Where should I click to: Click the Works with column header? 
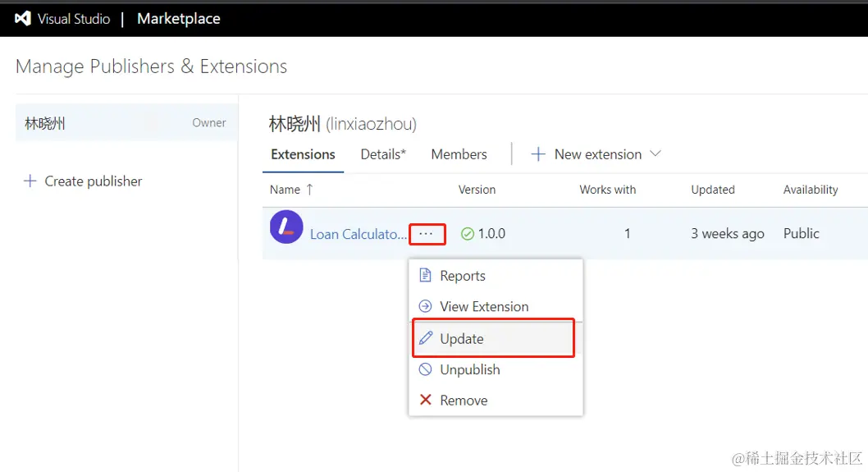point(607,190)
